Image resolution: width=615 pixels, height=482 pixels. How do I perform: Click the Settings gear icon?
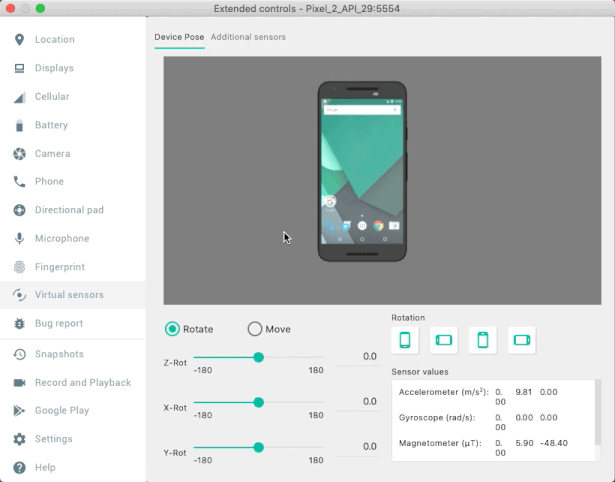(x=19, y=439)
